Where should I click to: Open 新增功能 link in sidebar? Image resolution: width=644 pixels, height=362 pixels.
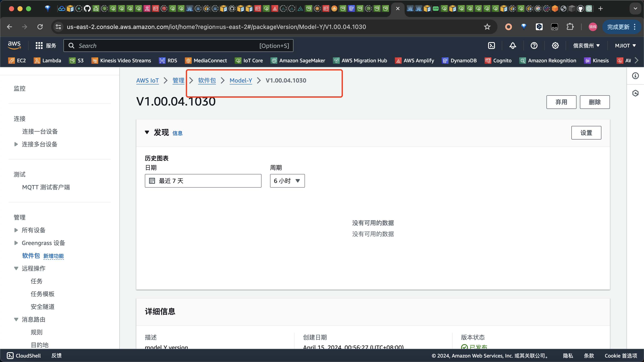point(53,256)
